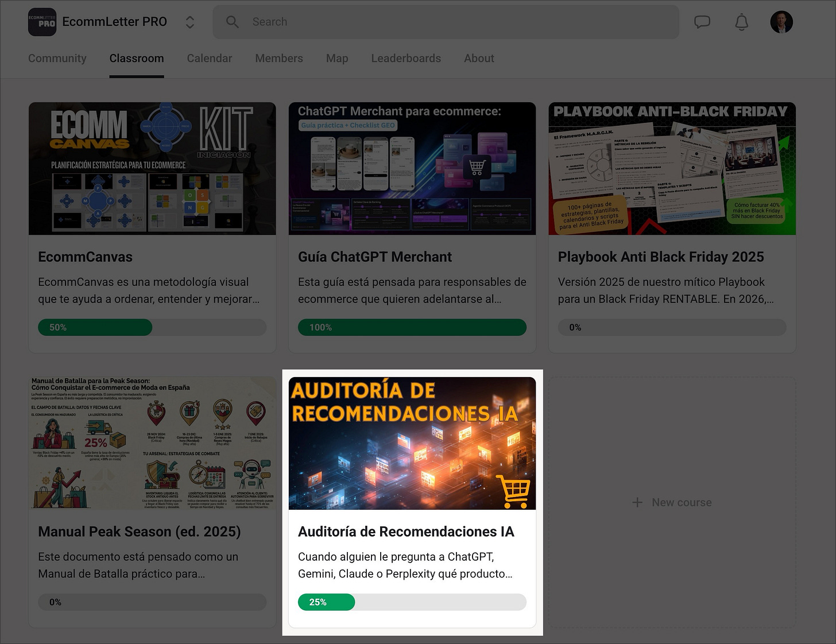The image size is (836, 644).
Task: Open the group switcher chevrons
Action: (189, 22)
